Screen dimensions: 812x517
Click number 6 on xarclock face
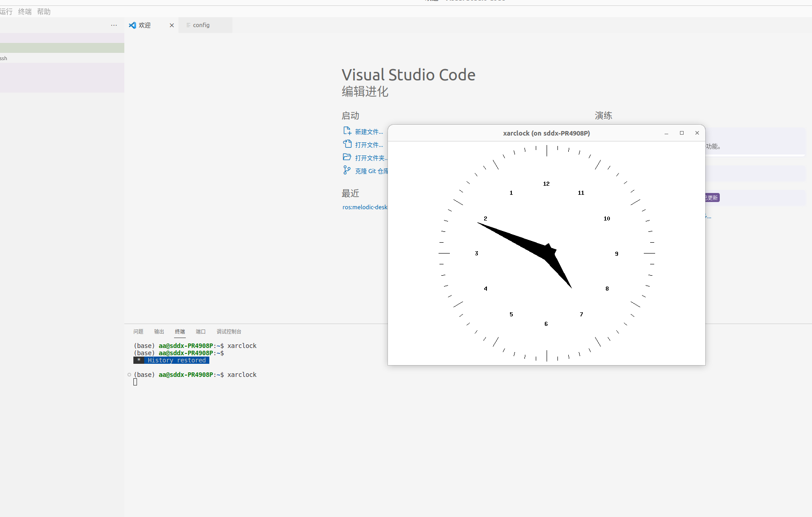coord(546,324)
